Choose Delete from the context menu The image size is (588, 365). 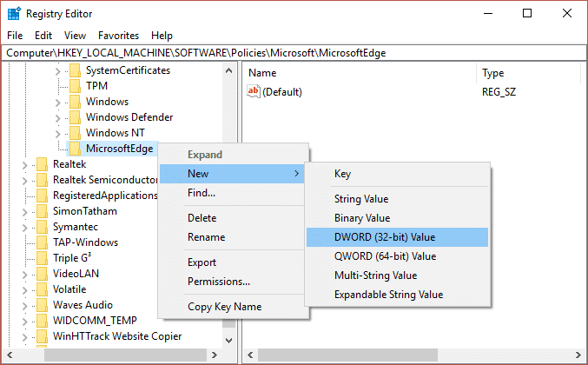(232, 218)
